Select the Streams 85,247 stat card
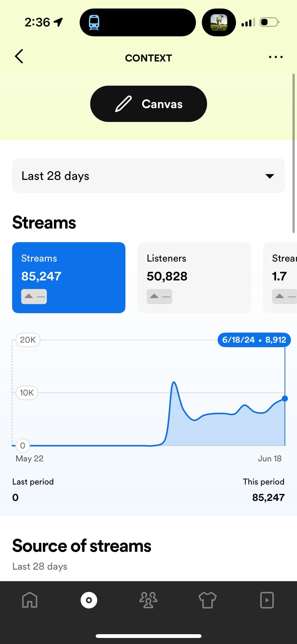Image resolution: width=297 pixels, height=644 pixels. (69, 277)
